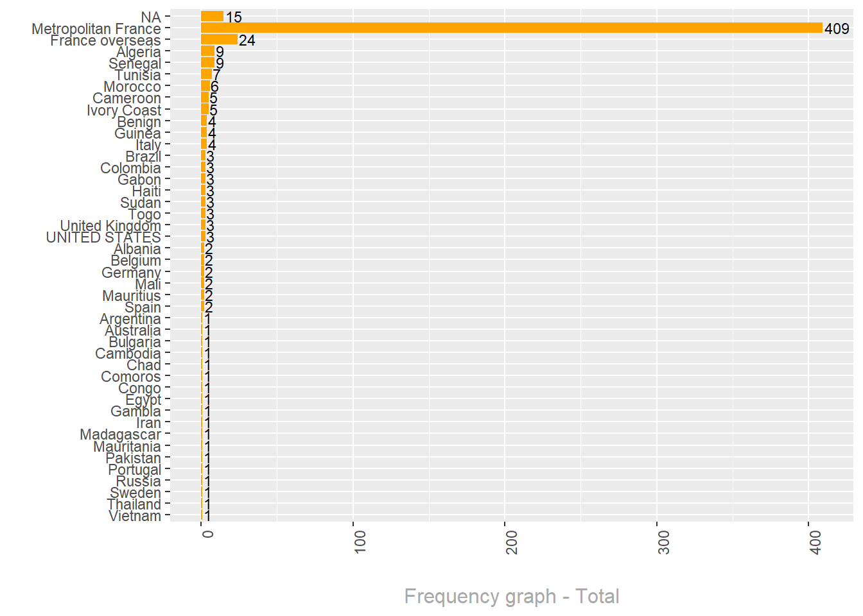This screenshot has height=616, width=863.
Task: Click the NA category bar
Action: [x=212, y=16]
